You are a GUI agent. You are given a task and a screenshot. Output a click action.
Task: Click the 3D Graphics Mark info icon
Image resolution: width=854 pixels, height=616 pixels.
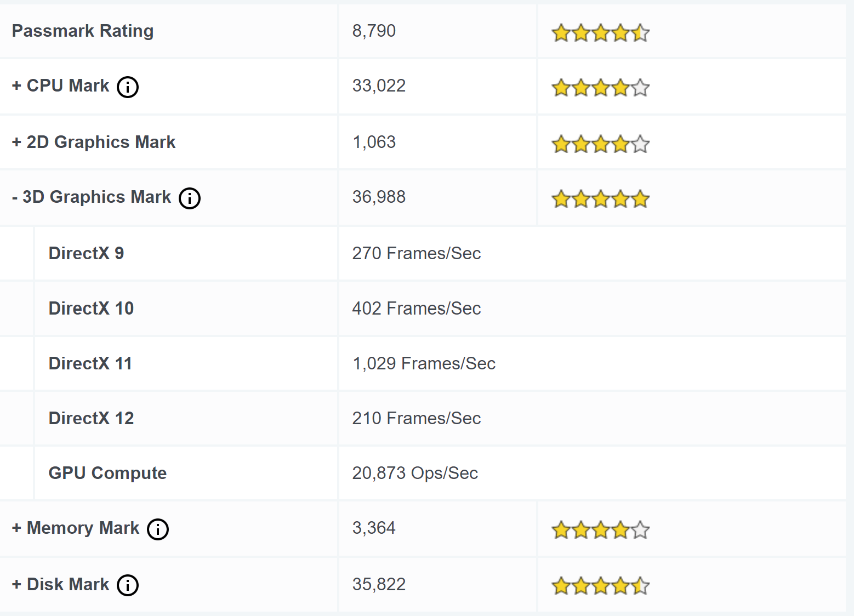point(190,198)
